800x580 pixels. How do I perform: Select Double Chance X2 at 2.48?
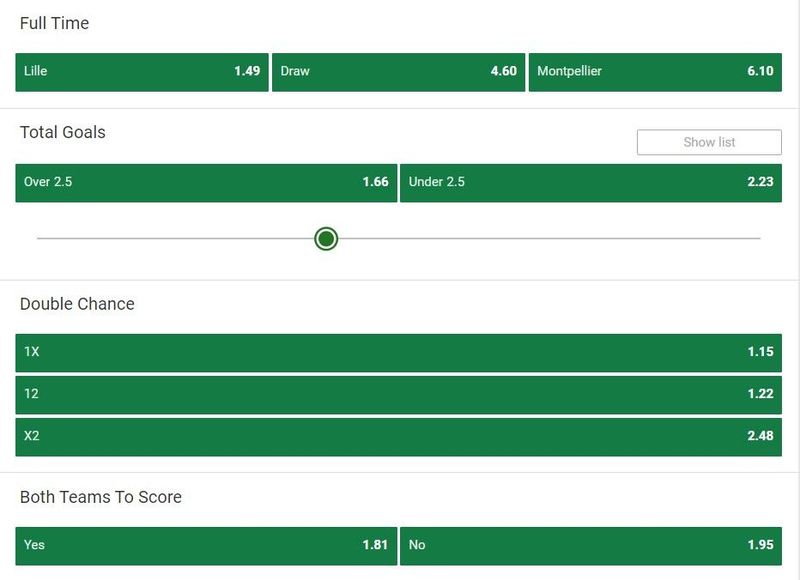(x=398, y=437)
